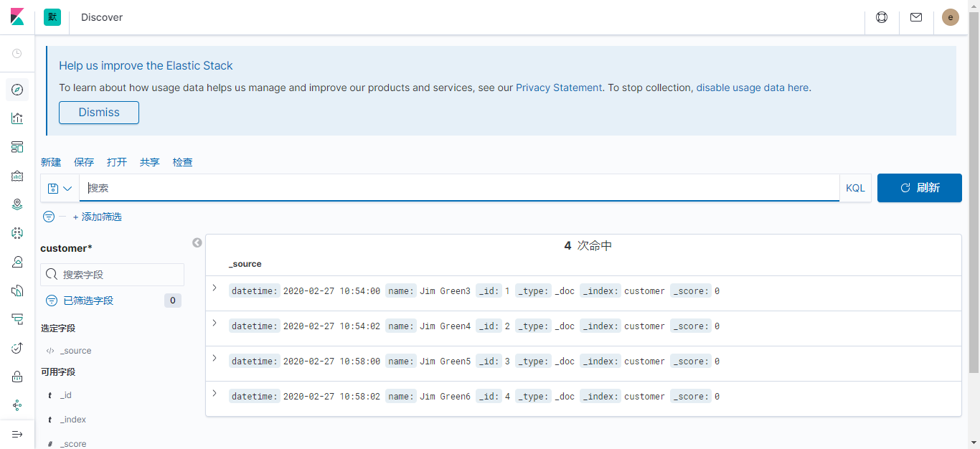The height and width of the screenshot is (449, 980).
Task: Select the _index available field
Action: [72, 420]
